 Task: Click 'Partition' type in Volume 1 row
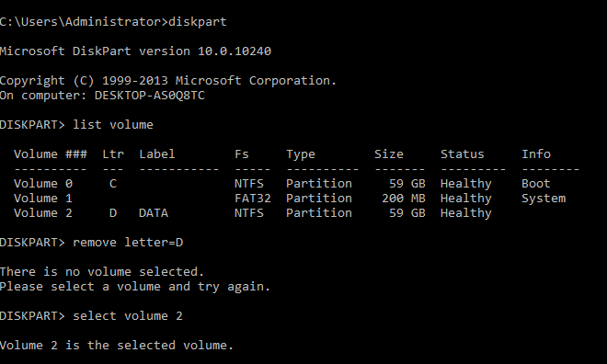(x=319, y=198)
